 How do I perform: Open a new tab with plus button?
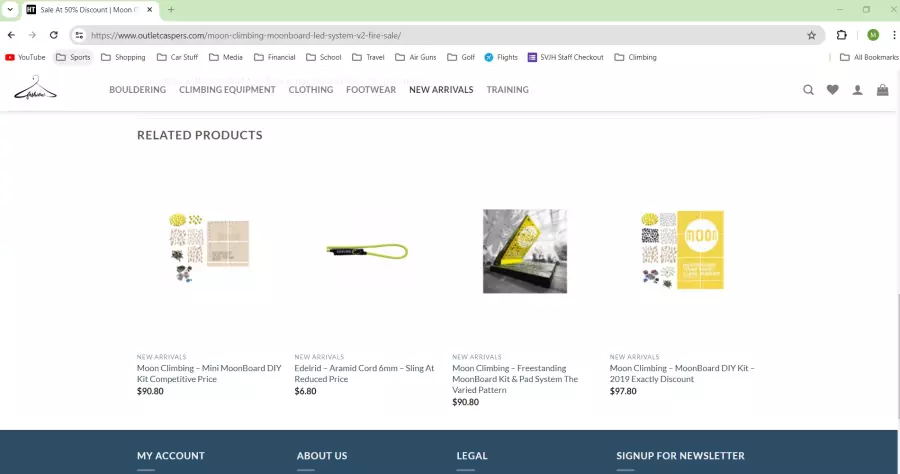[171, 10]
